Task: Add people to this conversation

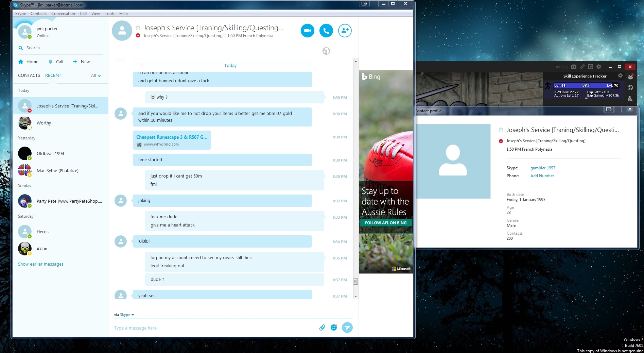Action: tap(345, 31)
